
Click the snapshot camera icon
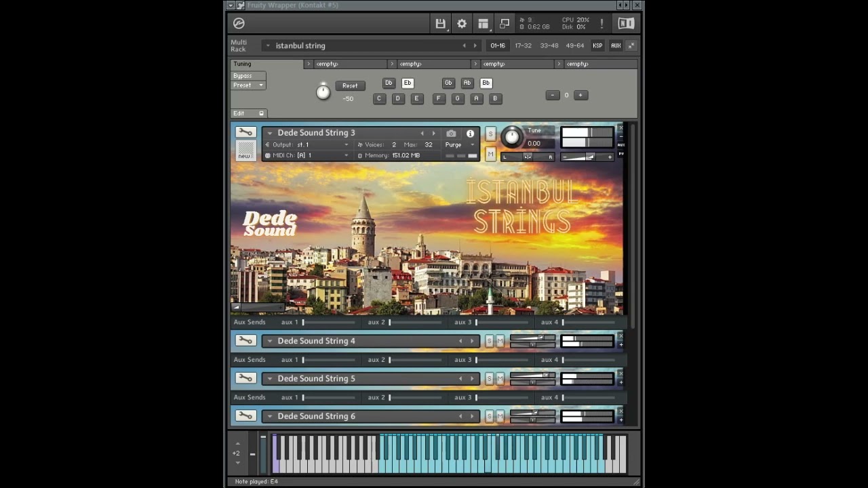(451, 134)
